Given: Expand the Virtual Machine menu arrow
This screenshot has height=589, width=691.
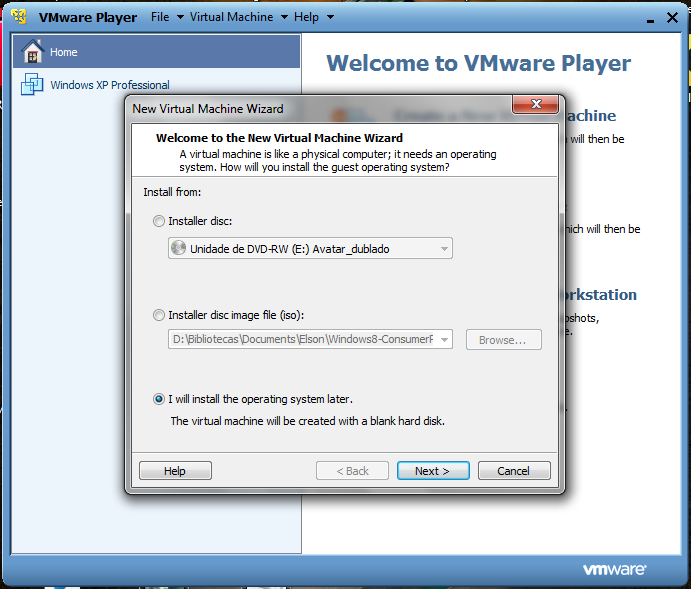Looking at the screenshot, I should coord(284,17).
